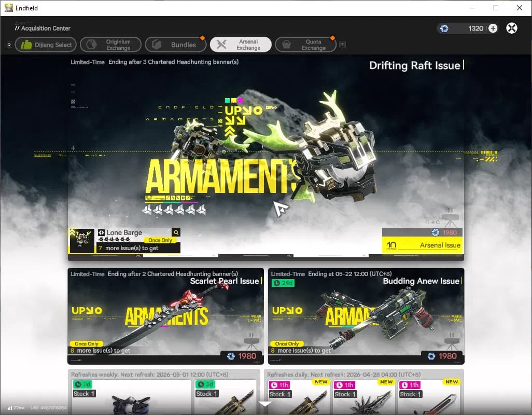Viewport: 532px width, 415px height.
Task: Open the Dijiang Select tab
Action: [46, 45]
